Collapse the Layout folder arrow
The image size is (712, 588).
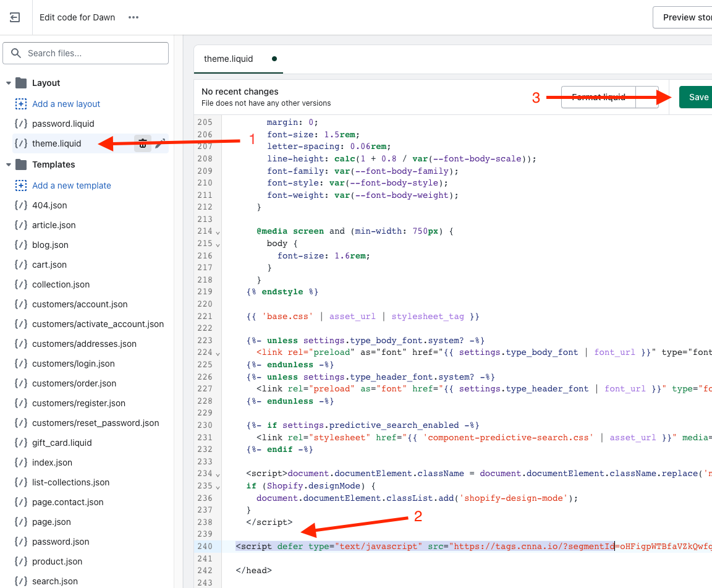coord(8,83)
